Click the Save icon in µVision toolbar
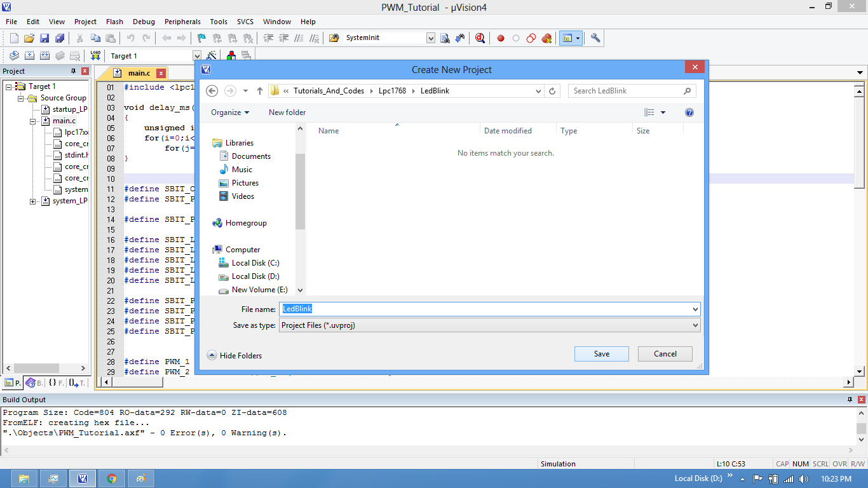Viewport: 868px width, 488px height. (x=44, y=38)
